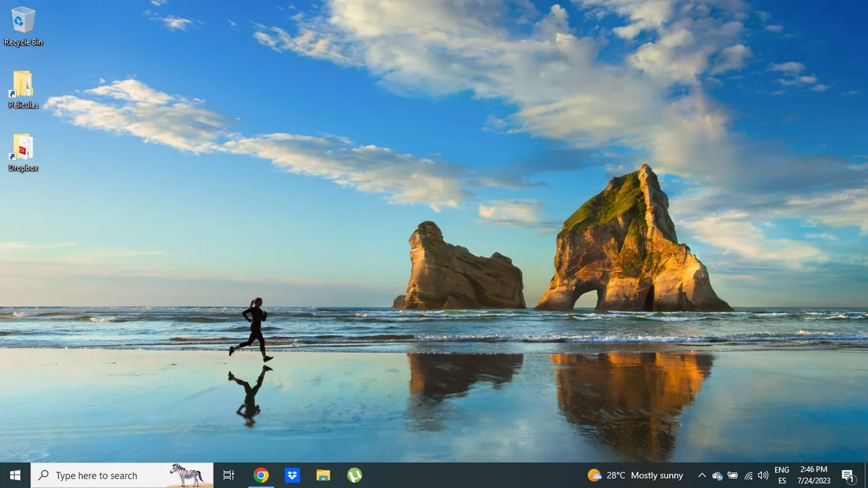The height and width of the screenshot is (488, 868).
Task: Open the Wi-Fi network tray icon
Action: pyautogui.click(x=748, y=476)
